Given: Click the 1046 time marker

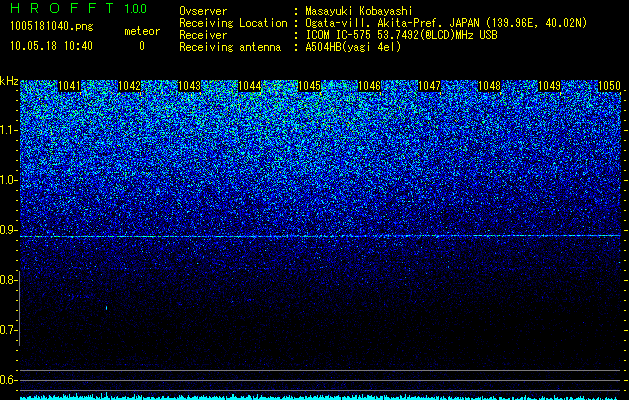Looking at the screenshot, I should [x=369, y=86].
